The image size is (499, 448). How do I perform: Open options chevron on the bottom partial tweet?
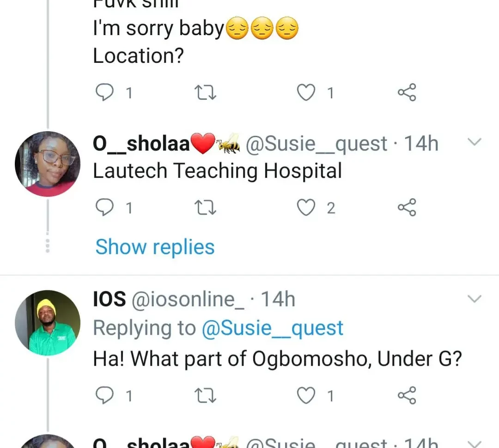(x=475, y=442)
